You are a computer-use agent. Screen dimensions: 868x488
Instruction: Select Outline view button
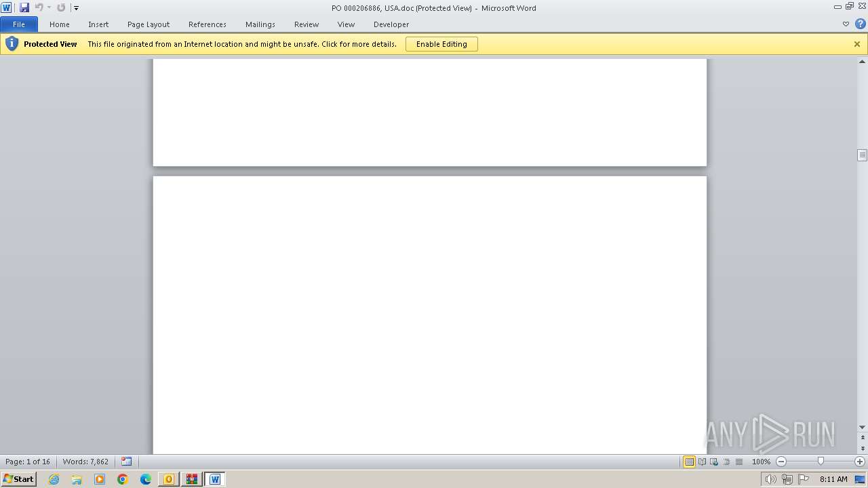coord(726,462)
